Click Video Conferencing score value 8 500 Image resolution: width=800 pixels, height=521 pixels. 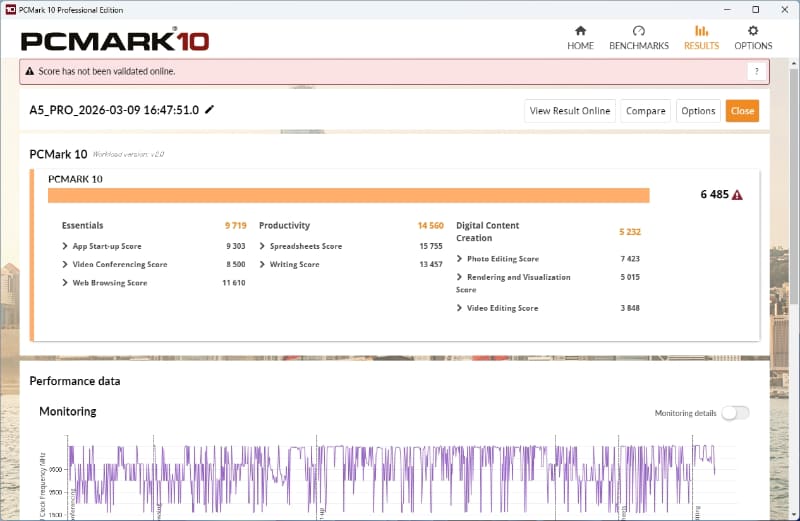click(236, 264)
